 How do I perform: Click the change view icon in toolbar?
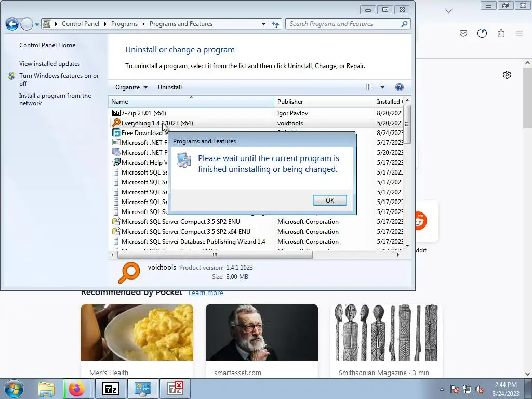[370, 87]
